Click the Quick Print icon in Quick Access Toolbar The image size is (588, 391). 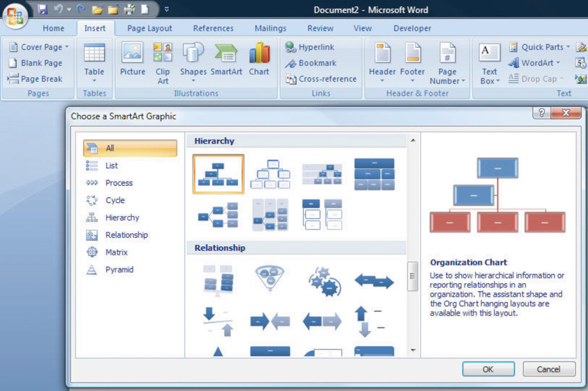pos(129,10)
